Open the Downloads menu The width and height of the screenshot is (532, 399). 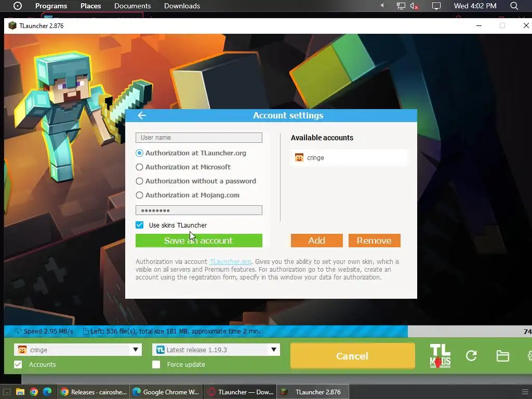(182, 6)
